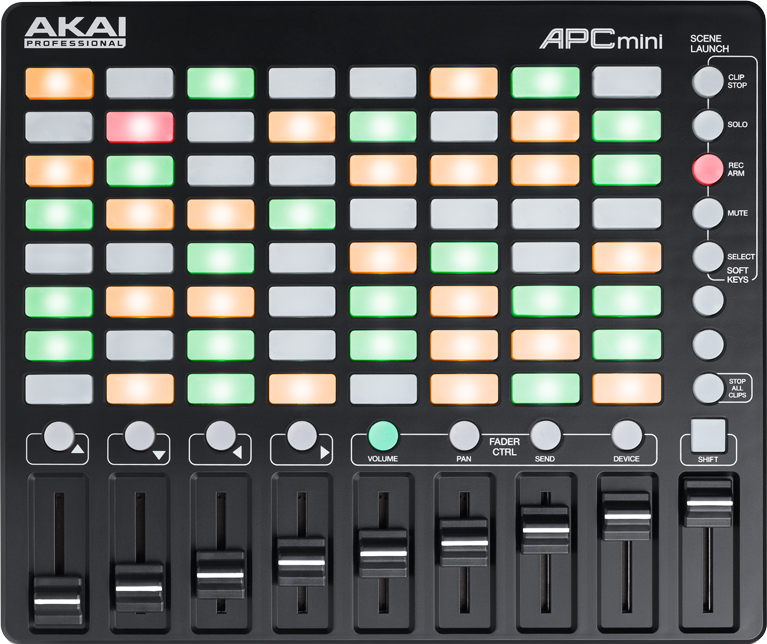Trigger the gray pad left of the red pad
Image resolution: width=767 pixels, height=644 pixels.
point(59,127)
